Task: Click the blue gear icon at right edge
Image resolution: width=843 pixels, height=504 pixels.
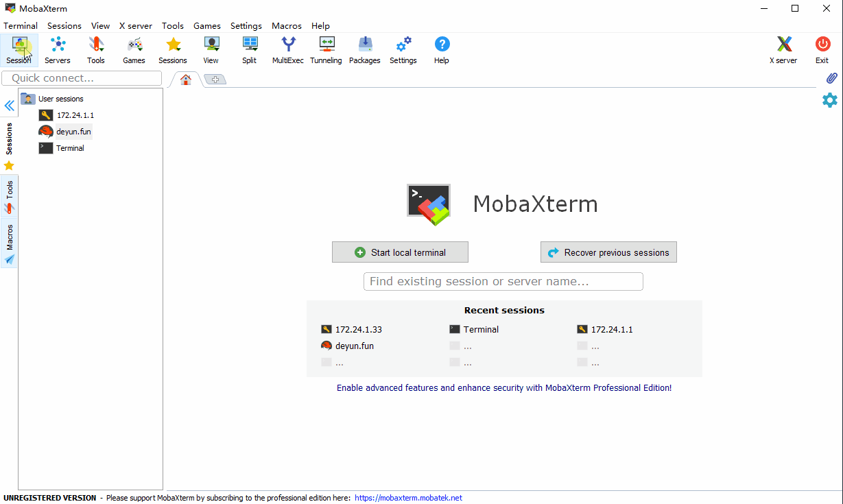Action: (830, 100)
